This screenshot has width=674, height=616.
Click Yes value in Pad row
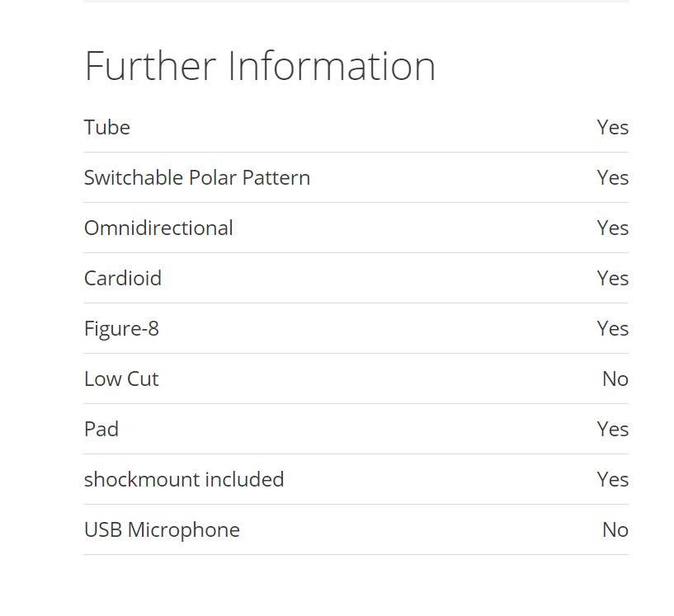tap(612, 429)
